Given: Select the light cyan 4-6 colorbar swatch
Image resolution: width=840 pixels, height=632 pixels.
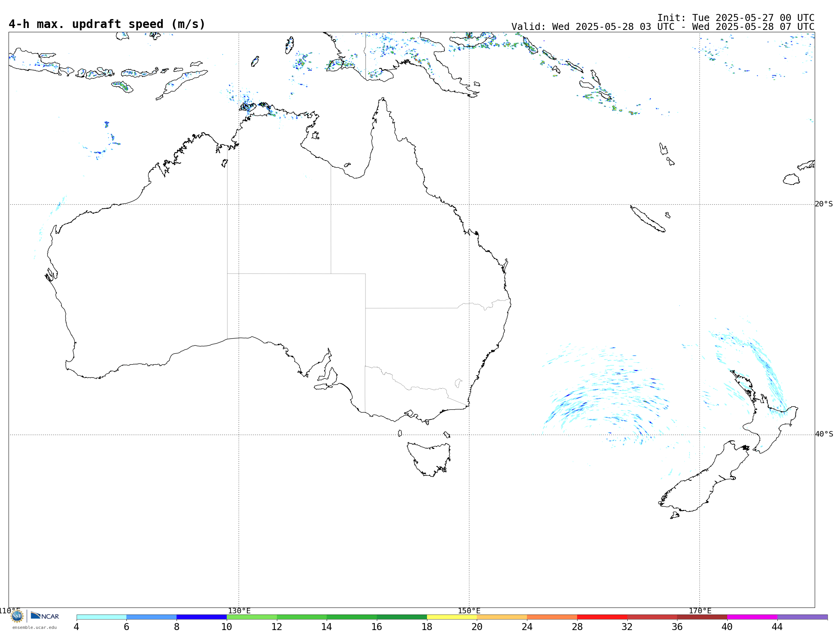Looking at the screenshot, I should click(101, 617).
